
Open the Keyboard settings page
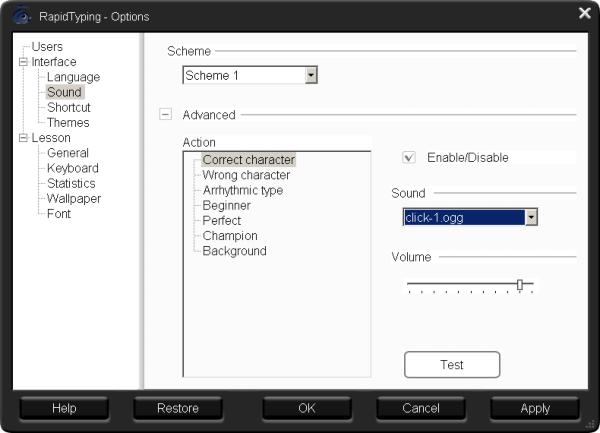pyautogui.click(x=73, y=168)
